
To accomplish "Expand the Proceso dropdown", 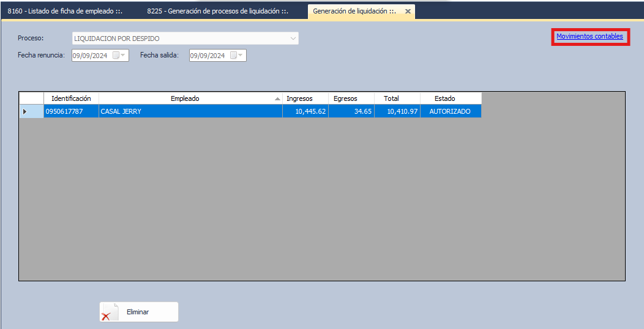I will 292,39.
